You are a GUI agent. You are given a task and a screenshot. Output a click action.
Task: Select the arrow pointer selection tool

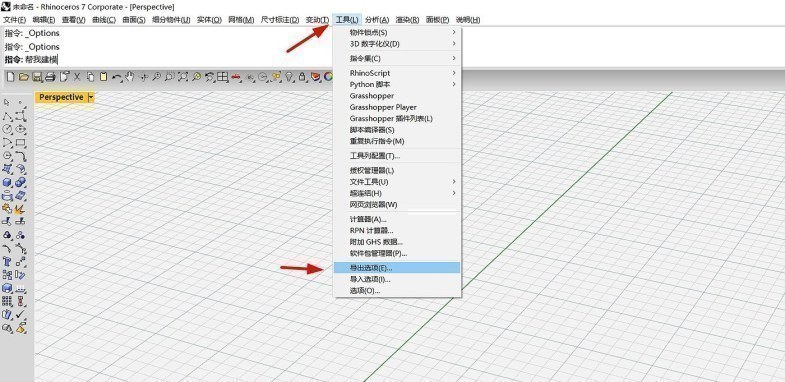(6, 103)
